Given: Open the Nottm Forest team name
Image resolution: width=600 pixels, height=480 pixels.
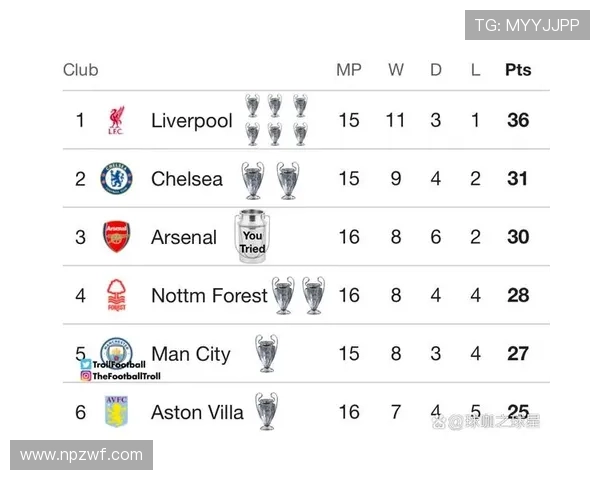Looking at the screenshot, I should tap(209, 295).
